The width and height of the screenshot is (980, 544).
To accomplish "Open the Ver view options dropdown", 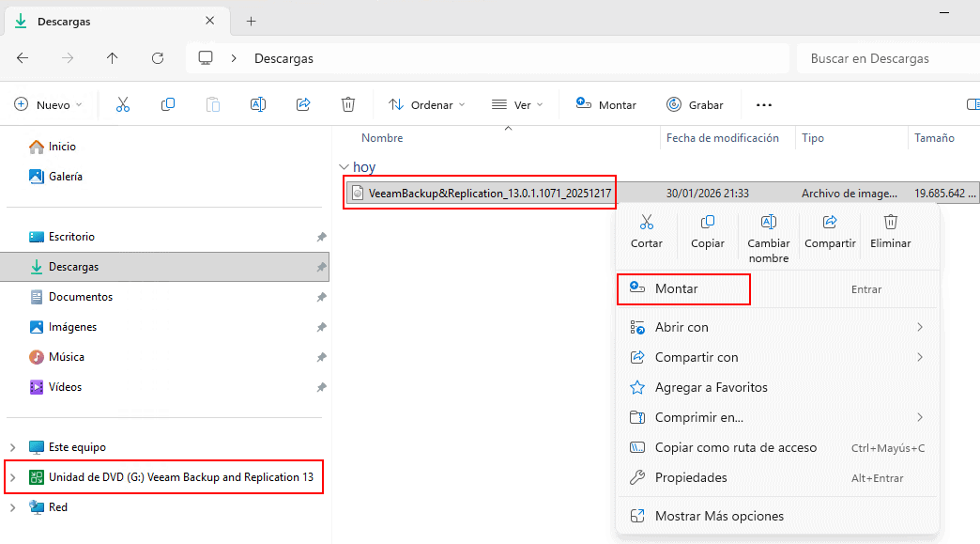I will point(517,104).
